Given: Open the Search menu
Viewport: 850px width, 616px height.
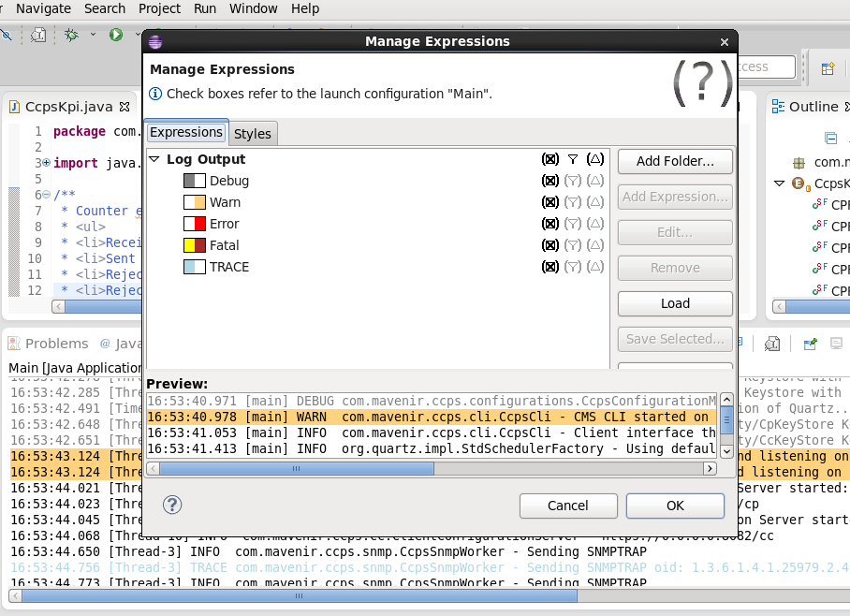Looking at the screenshot, I should (105, 8).
